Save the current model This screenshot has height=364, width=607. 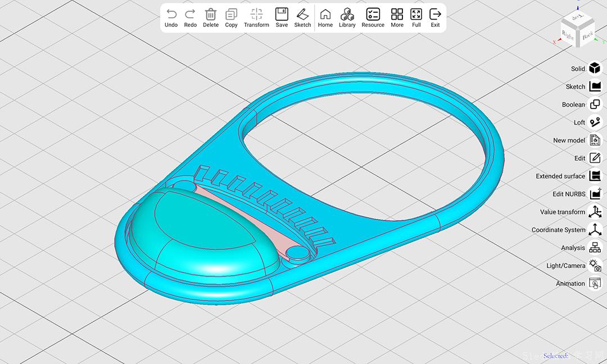[x=282, y=17]
